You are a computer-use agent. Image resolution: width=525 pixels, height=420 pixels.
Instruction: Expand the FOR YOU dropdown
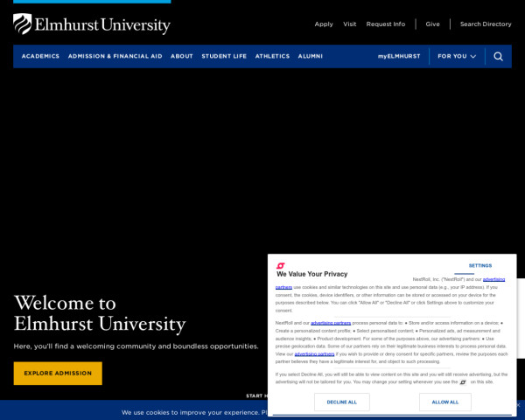pos(457,56)
